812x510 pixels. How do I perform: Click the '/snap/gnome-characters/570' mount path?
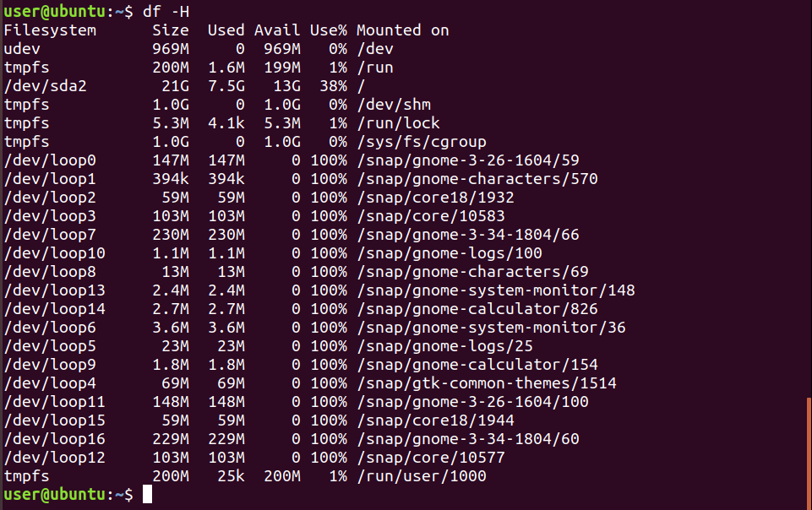click(x=477, y=179)
